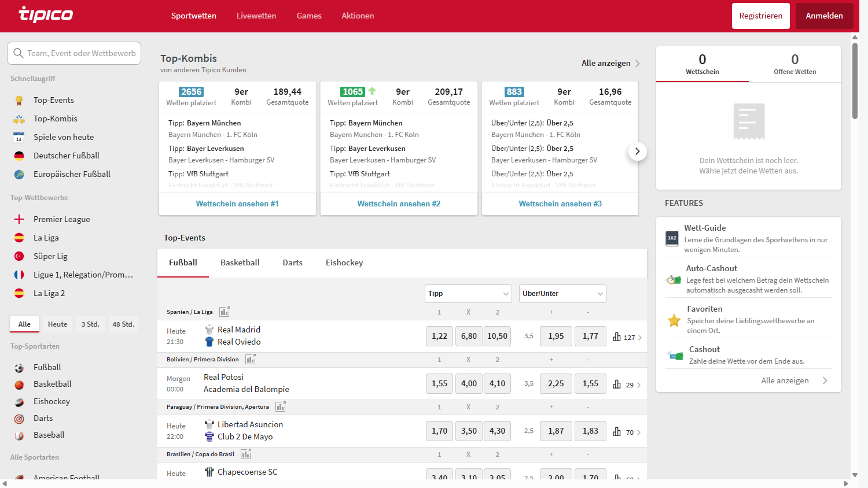
Task: Switch to the Eishockey tab in Top-Events
Action: click(344, 263)
